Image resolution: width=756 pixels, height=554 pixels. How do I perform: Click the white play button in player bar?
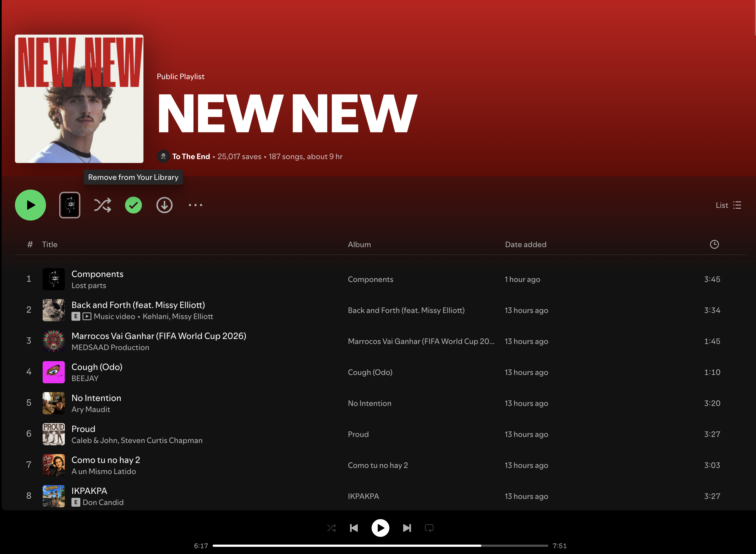pos(380,528)
